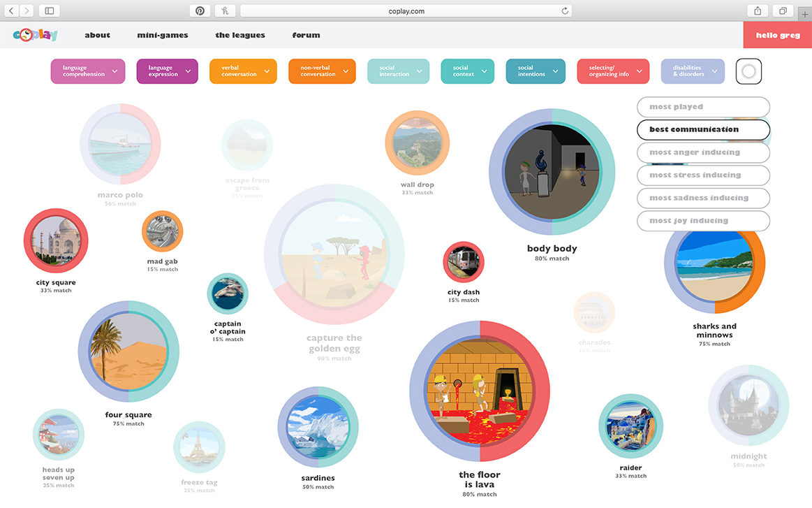The width and height of the screenshot is (812, 508).
Task: Click the circle sort button in filter row
Action: click(x=749, y=71)
